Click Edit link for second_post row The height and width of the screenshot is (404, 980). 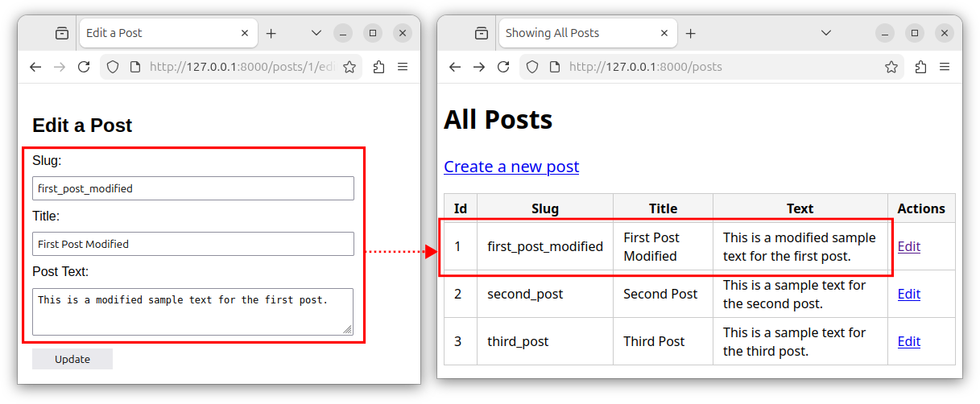(909, 294)
